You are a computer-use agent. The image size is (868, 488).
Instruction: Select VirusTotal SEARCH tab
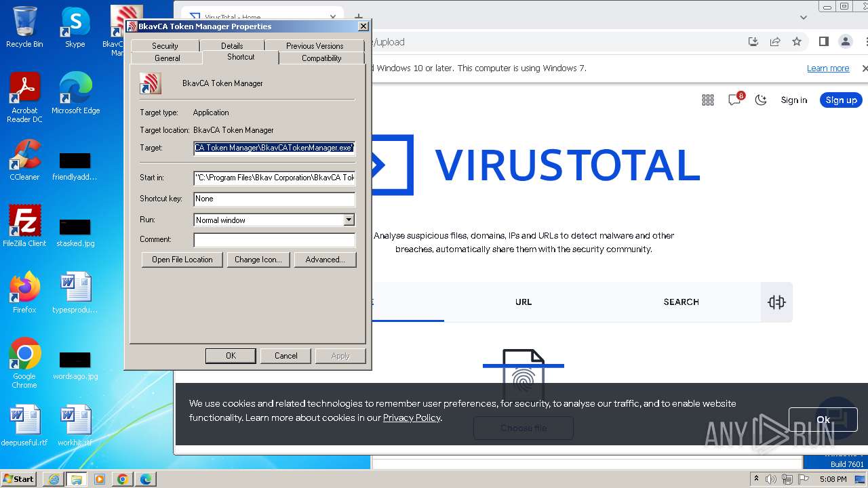click(682, 302)
